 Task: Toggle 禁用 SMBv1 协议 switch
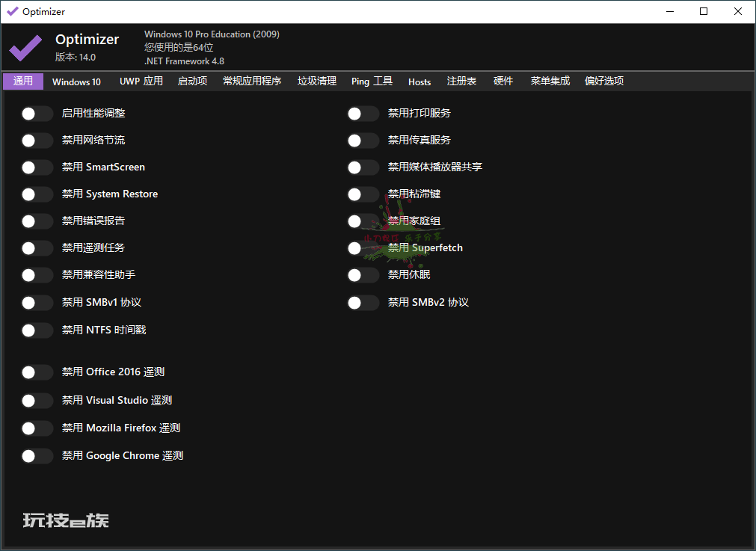[x=37, y=303]
